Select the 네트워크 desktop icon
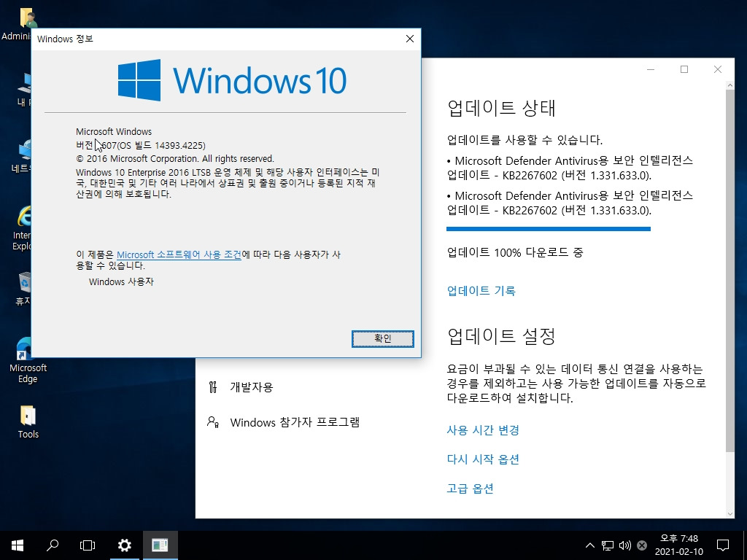This screenshot has width=747, height=560. 22,156
